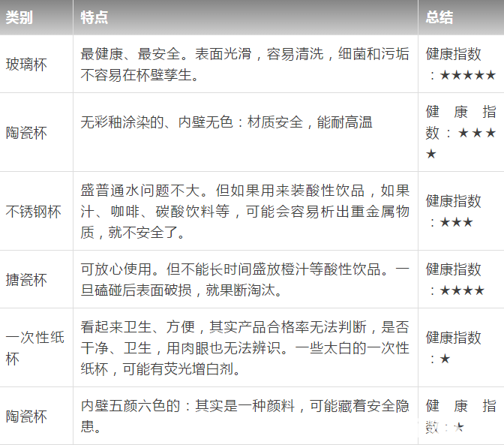Screen dimensions: 504x445
Task: Click the five-star 健康指数 for 玻璃杯
Action: 461,65
